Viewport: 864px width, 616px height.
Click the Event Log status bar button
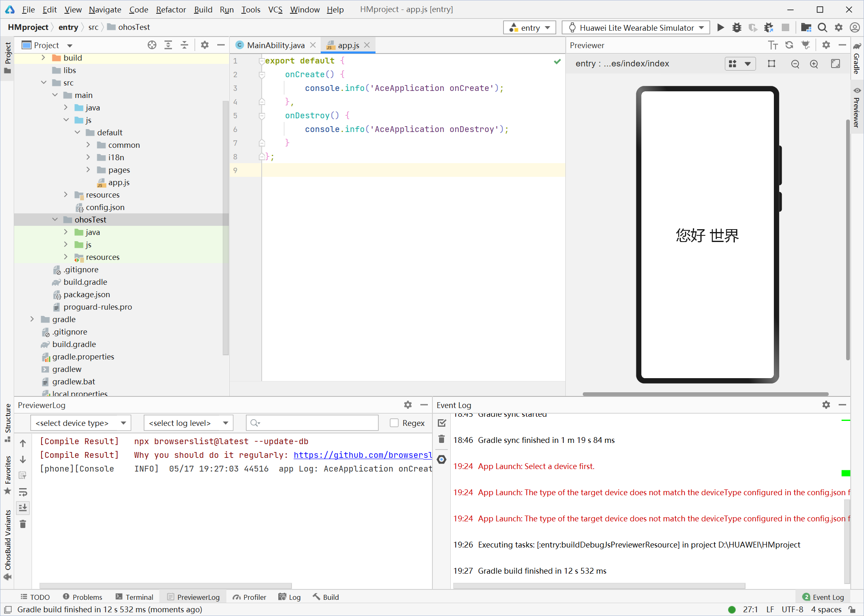click(823, 597)
